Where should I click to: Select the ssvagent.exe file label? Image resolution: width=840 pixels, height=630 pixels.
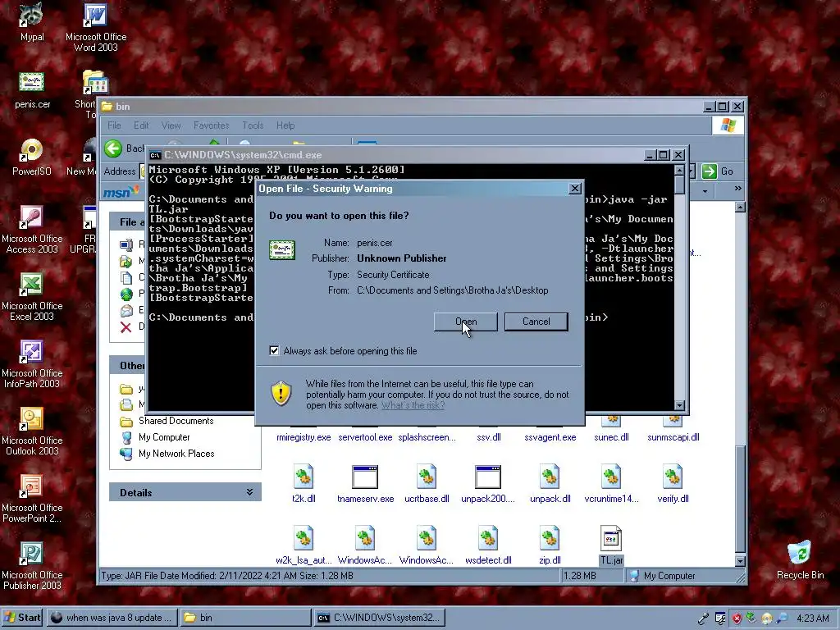[550, 437]
